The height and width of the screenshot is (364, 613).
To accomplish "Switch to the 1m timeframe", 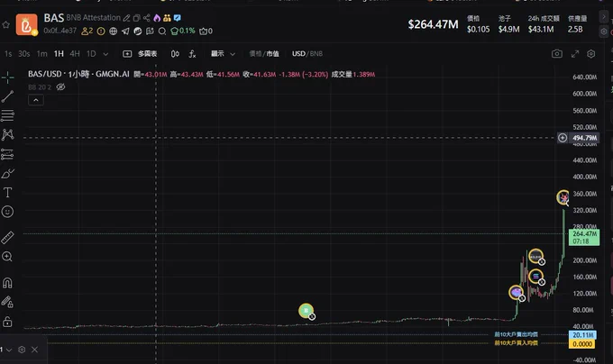I will tap(41, 54).
